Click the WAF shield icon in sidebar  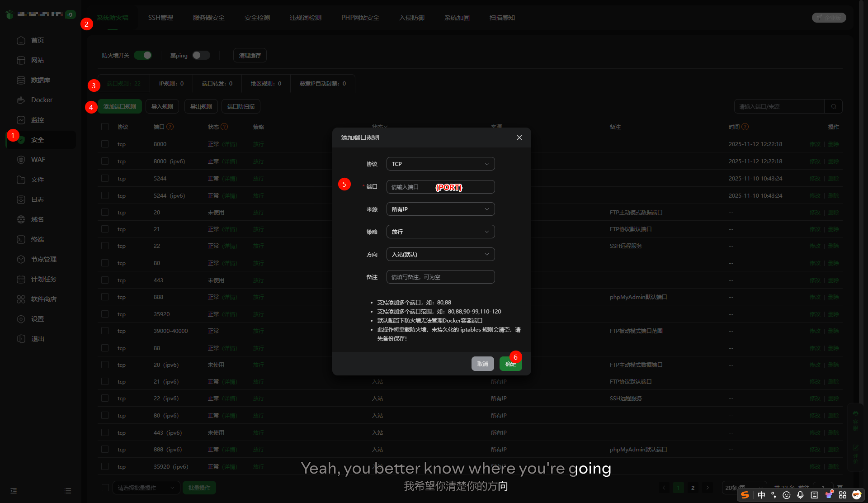(21, 160)
